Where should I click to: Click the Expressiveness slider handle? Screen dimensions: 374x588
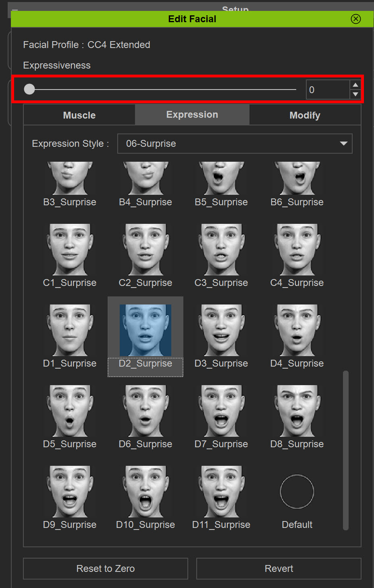click(29, 89)
